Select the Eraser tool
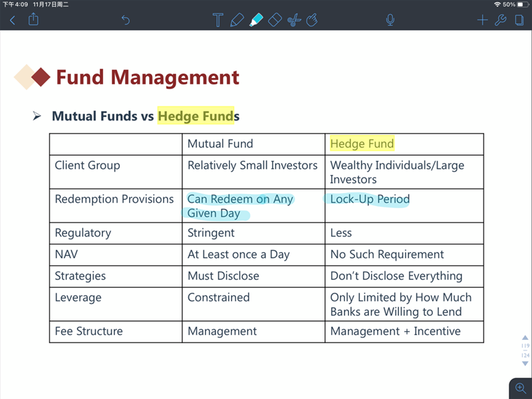Image resolution: width=532 pixels, height=399 pixels. coord(275,20)
